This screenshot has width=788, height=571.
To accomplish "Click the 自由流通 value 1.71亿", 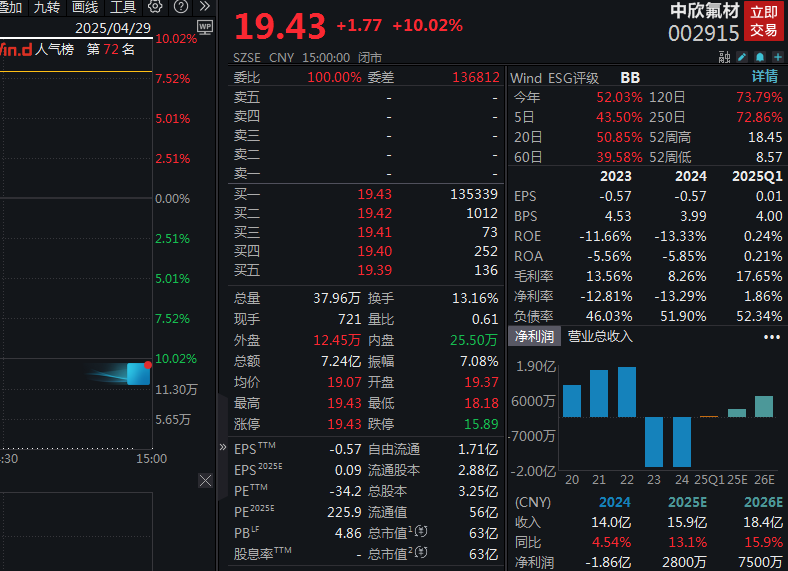I will click(478, 449).
